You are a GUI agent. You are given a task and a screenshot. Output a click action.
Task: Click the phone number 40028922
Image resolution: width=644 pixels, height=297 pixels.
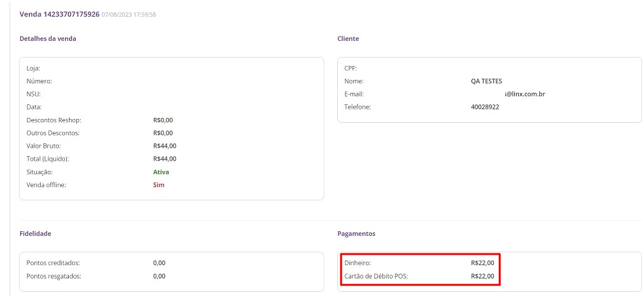pyautogui.click(x=485, y=107)
